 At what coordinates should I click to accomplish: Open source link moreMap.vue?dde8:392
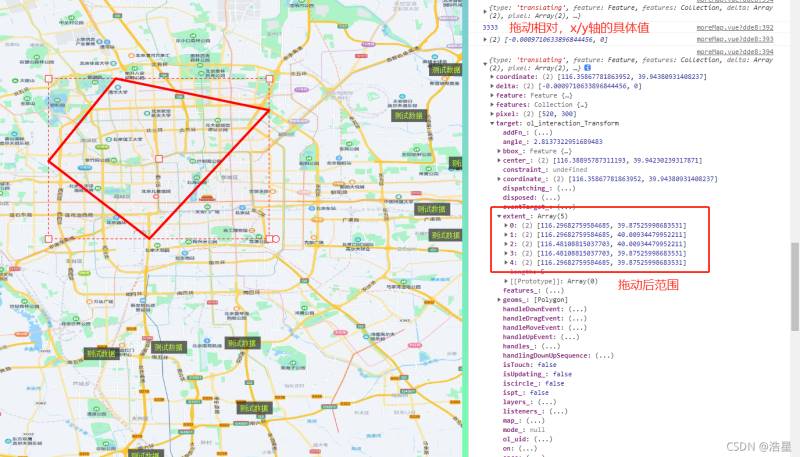click(x=735, y=28)
